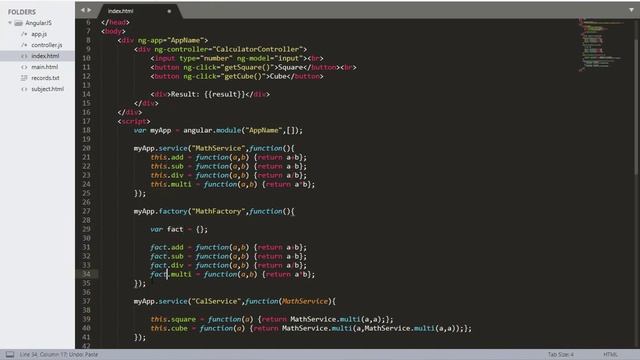
Task: Click line number 18 in the gutter
Action: (x=86, y=130)
